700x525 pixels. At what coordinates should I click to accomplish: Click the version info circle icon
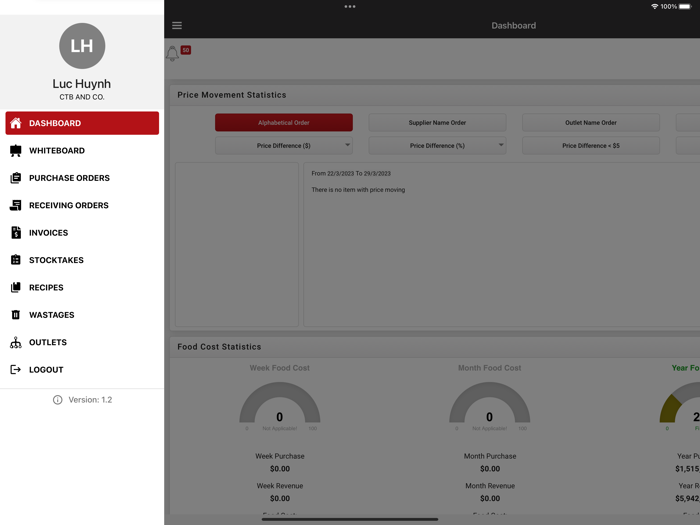[58, 400]
